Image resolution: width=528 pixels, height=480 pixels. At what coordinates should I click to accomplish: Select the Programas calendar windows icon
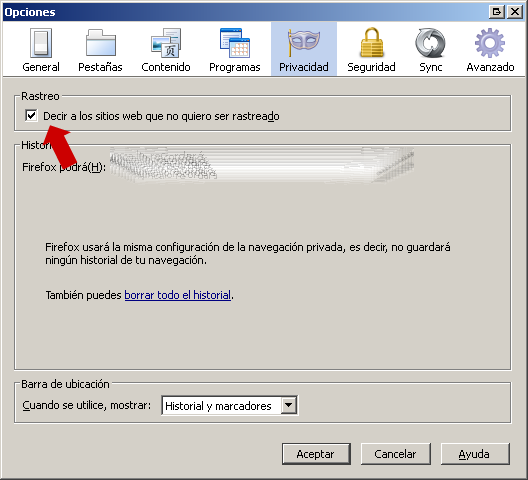point(235,43)
